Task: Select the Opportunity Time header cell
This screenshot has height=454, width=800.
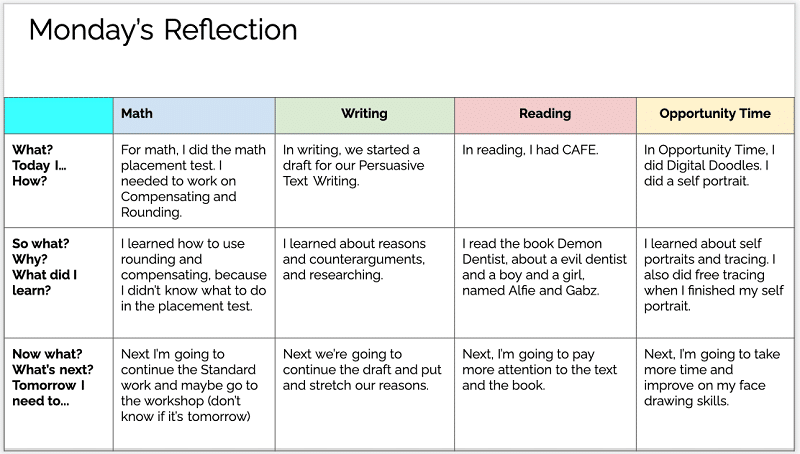Action: point(714,114)
